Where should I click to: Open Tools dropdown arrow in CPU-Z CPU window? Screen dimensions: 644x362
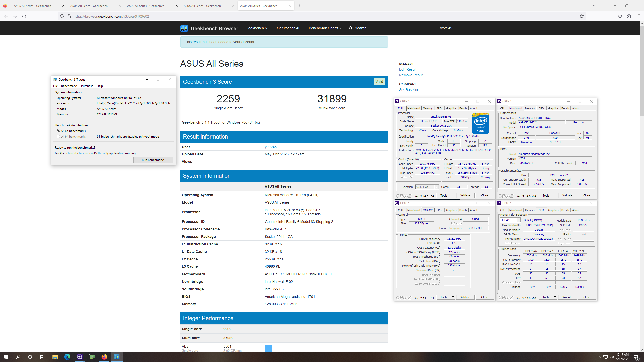453,195
